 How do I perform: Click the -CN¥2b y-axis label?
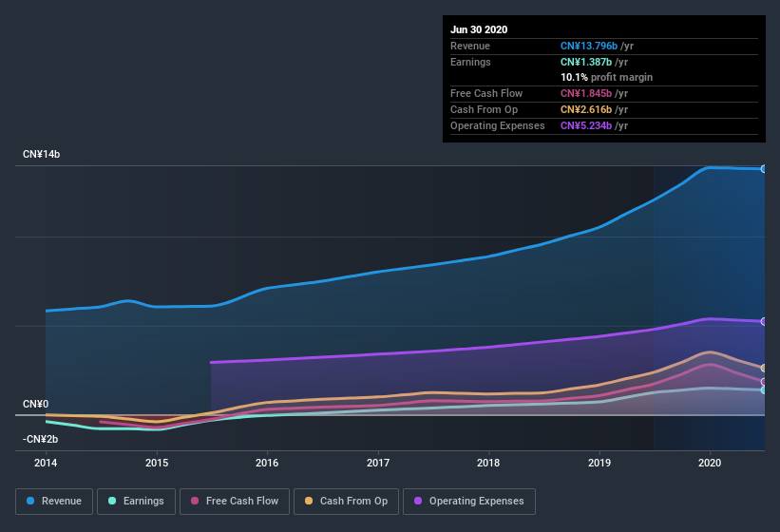40,440
